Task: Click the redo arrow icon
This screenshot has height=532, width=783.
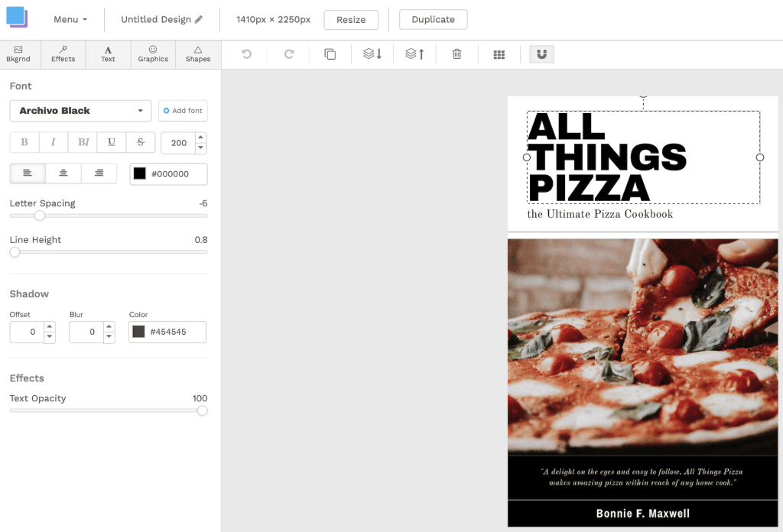Action: coord(289,54)
